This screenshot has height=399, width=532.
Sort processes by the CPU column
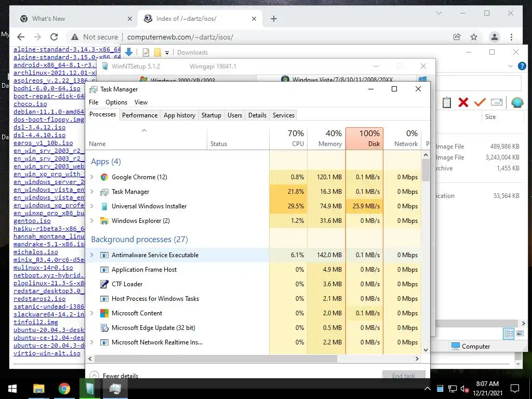(x=288, y=138)
